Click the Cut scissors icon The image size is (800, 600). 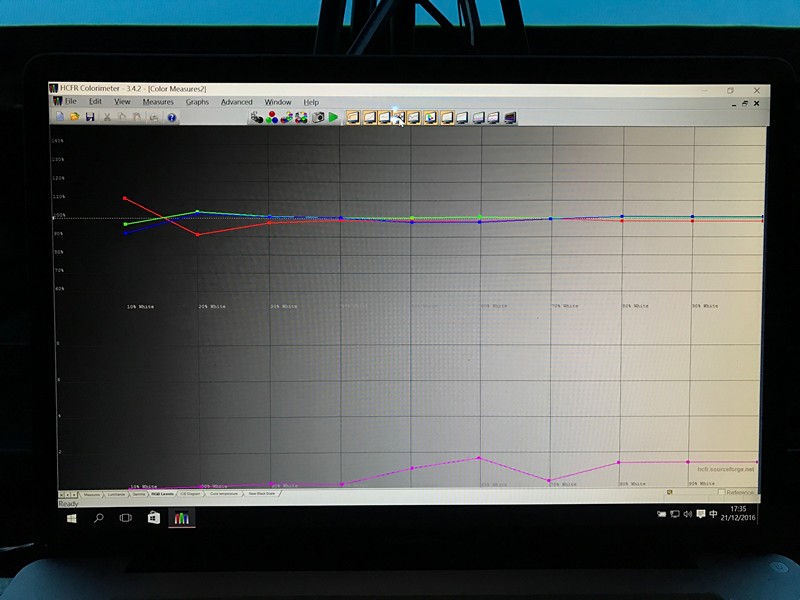click(x=107, y=117)
